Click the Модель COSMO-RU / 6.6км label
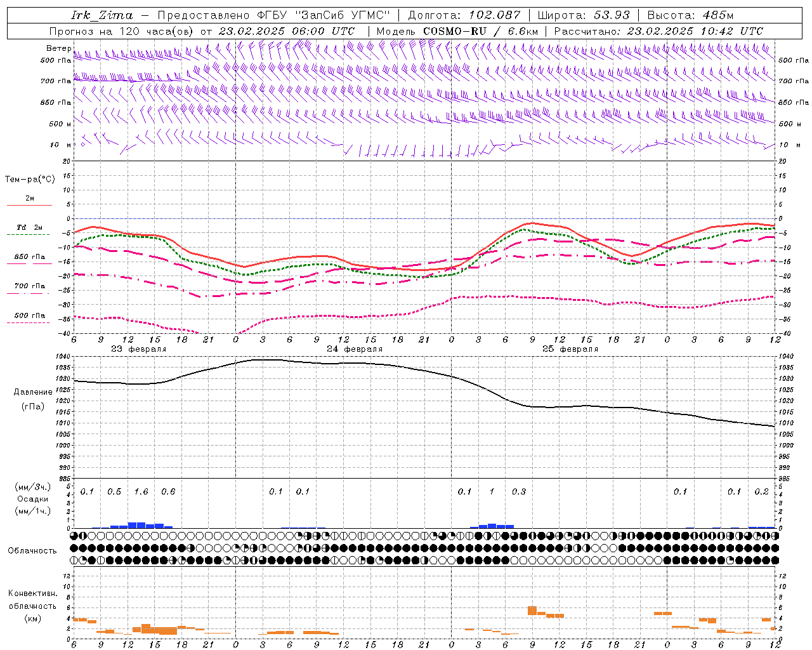Image resolution: width=812 pixels, height=650 pixels. coord(457,31)
